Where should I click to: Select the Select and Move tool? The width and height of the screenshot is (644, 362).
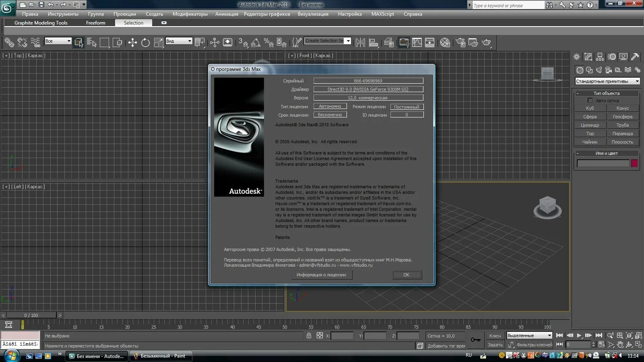click(133, 42)
